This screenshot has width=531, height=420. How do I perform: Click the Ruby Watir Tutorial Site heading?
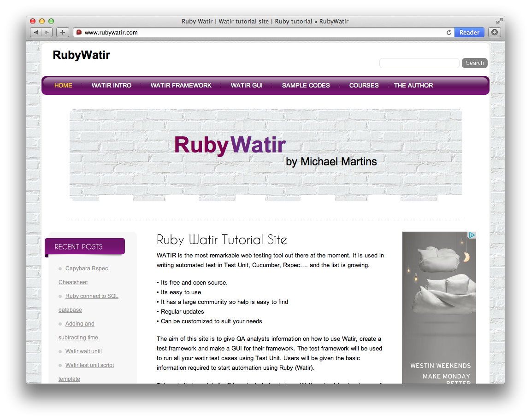[222, 239]
